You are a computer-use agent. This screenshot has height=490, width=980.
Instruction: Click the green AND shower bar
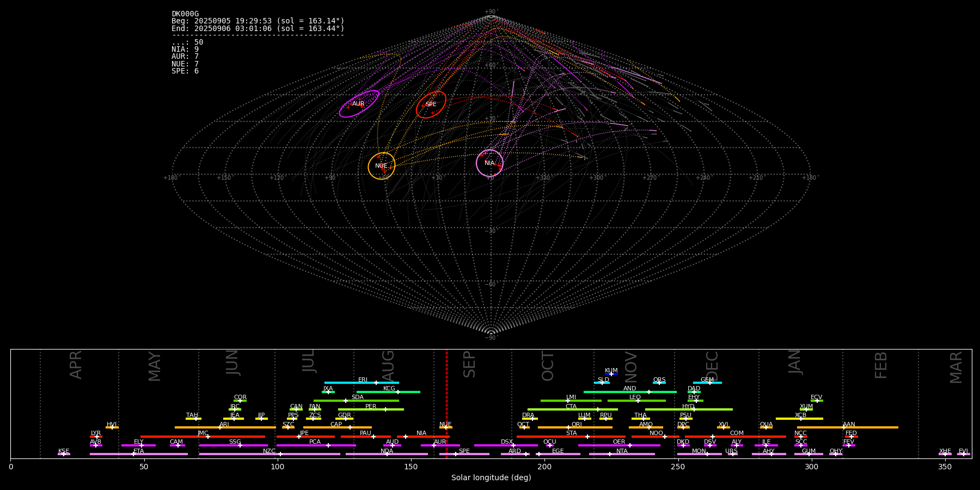pyautogui.click(x=630, y=392)
